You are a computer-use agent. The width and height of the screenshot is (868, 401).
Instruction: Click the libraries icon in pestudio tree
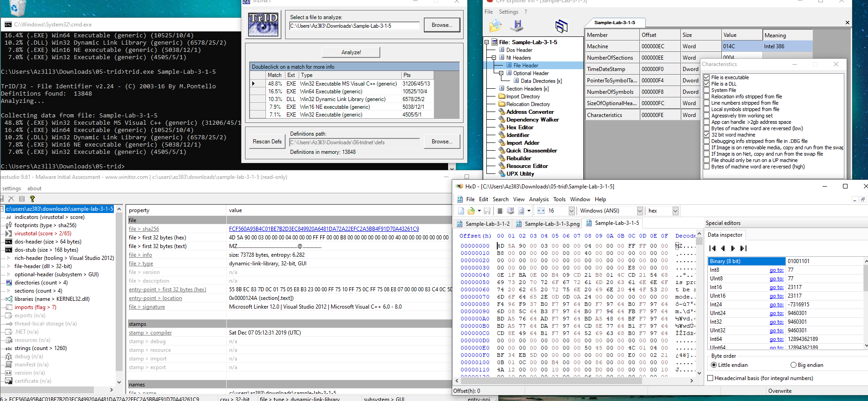9,299
